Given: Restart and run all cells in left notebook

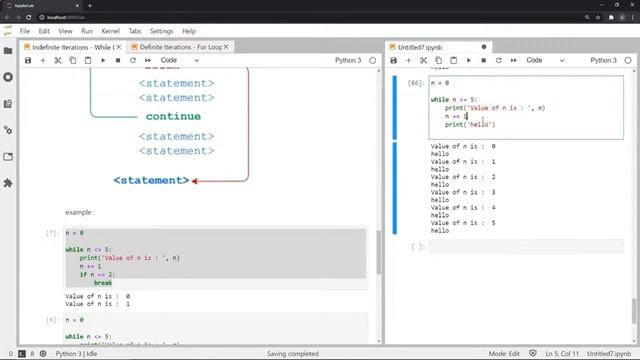Looking at the screenshot, I should [x=148, y=60].
